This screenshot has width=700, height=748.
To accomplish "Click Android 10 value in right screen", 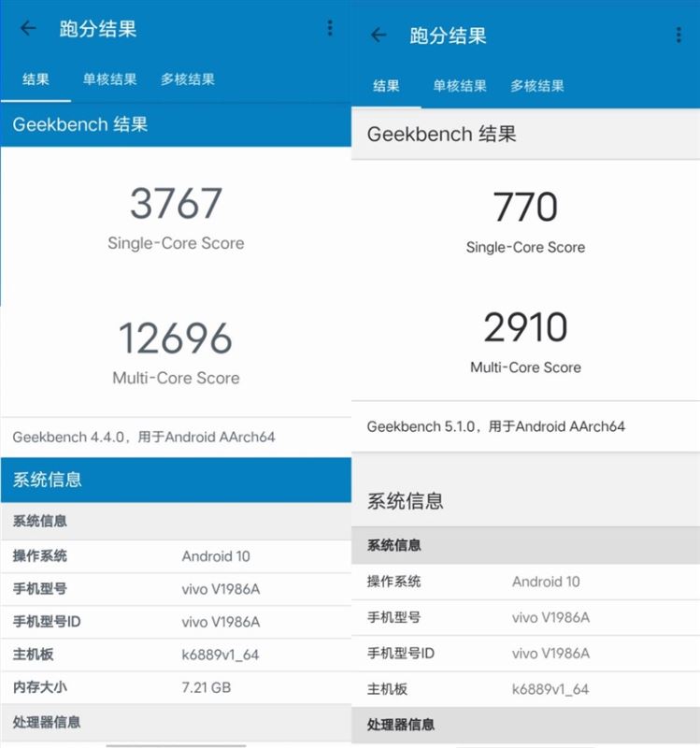I will pyautogui.click(x=546, y=582).
